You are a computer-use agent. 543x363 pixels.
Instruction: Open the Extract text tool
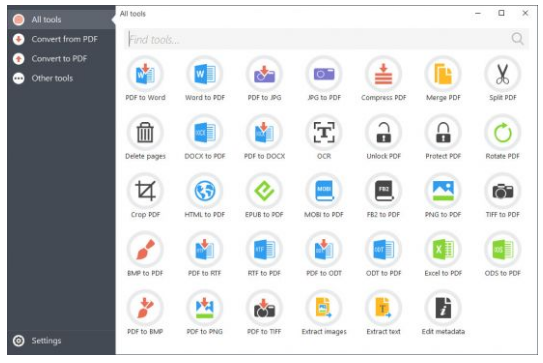pyautogui.click(x=383, y=308)
